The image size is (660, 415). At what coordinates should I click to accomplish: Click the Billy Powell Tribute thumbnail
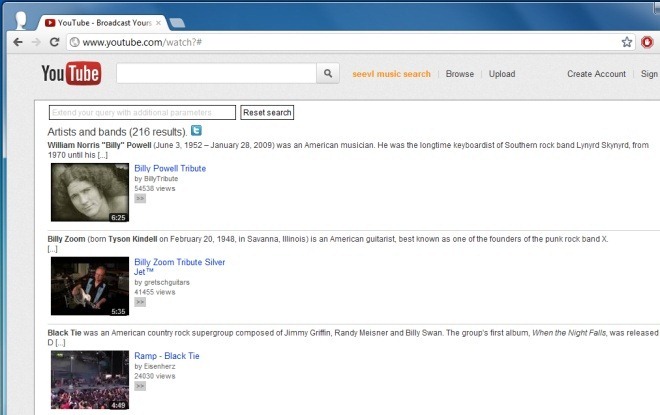click(90, 192)
